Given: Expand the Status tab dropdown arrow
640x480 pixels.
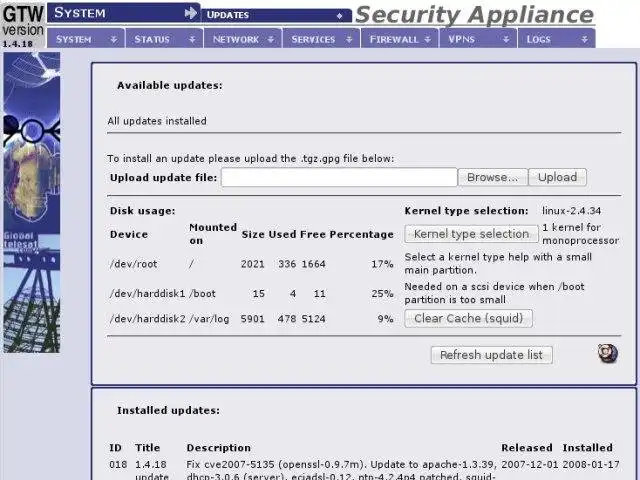Looking at the screenshot, I should (x=192, y=39).
